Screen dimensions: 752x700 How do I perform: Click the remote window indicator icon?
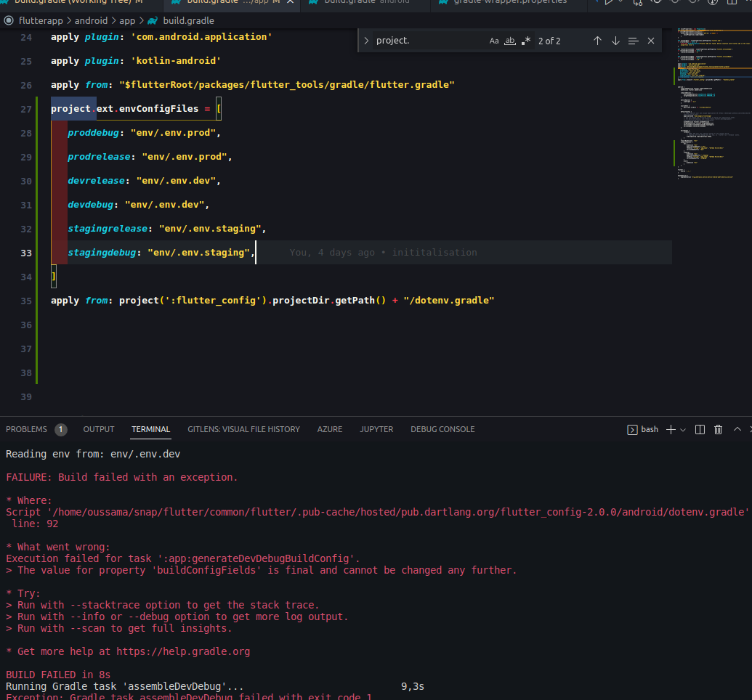(8, 20)
